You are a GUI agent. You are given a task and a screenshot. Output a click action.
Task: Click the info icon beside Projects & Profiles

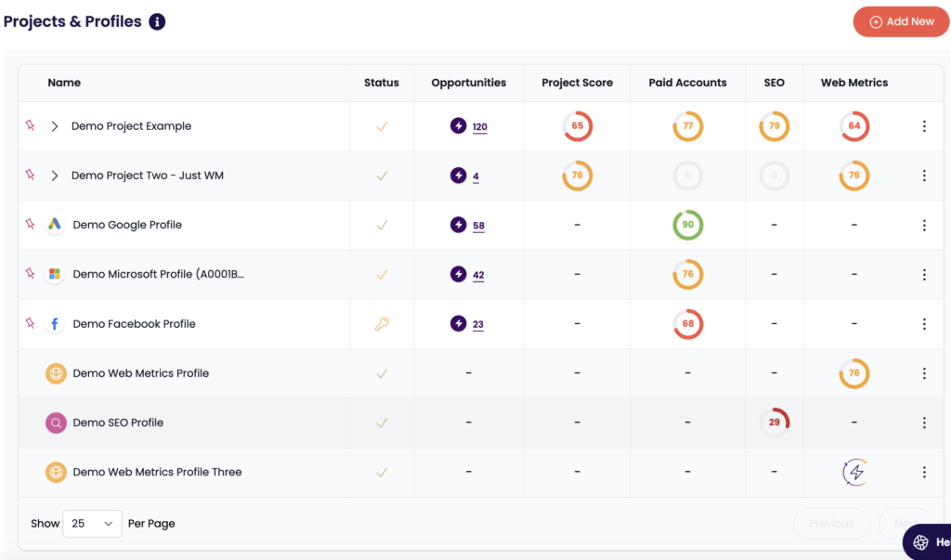157,21
